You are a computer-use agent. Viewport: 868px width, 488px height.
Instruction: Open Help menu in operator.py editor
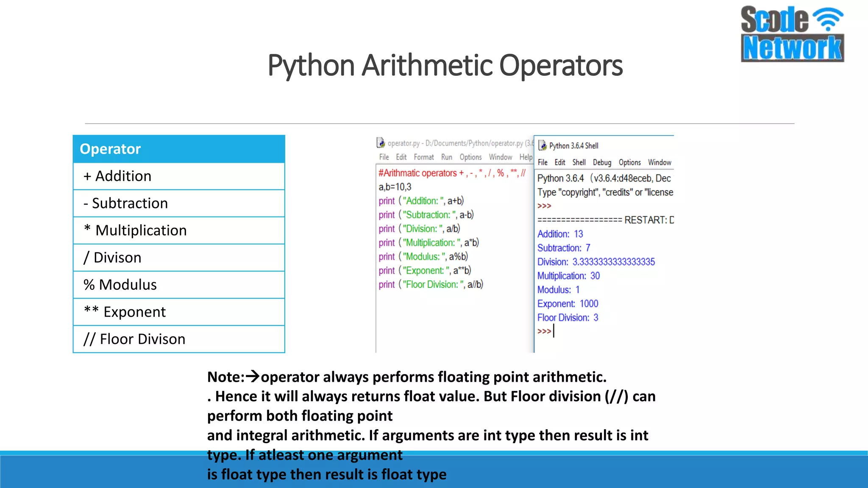tap(526, 157)
